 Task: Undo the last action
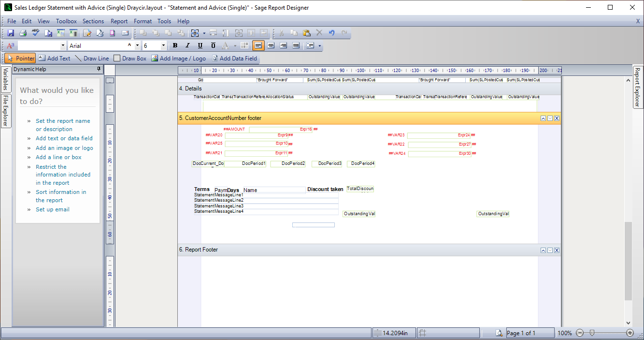(x=332, y=33)
